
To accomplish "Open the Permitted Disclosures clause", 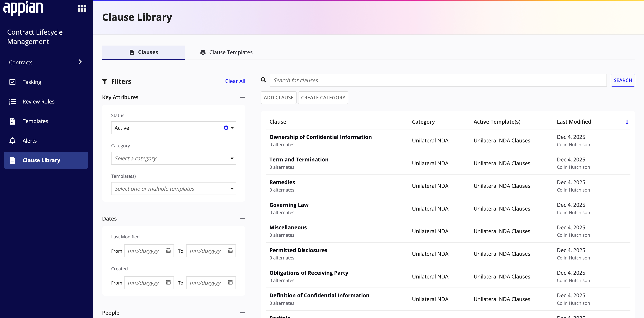I will (x=298, y=250).
